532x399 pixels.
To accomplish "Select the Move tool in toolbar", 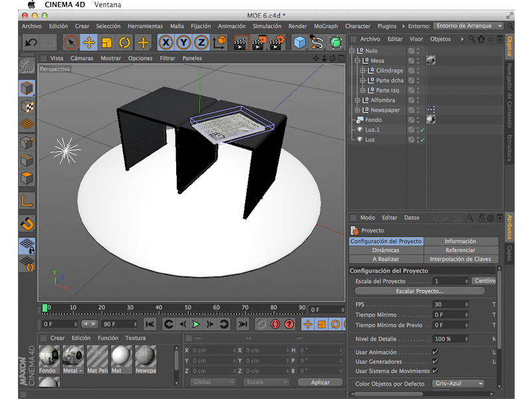I will pos(88,43).
